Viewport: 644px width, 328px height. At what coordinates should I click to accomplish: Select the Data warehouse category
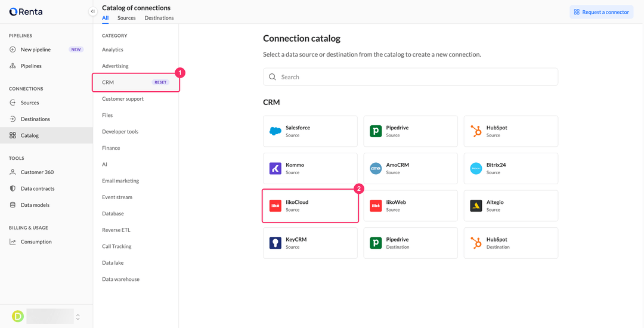120,279
